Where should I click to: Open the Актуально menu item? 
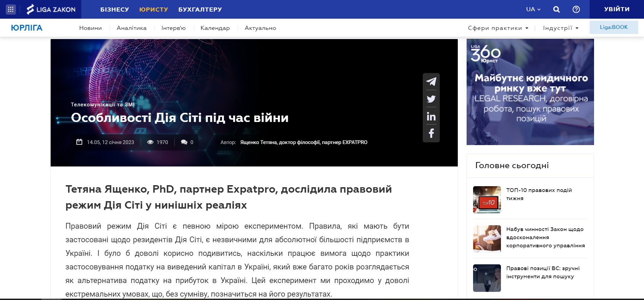click(260, 28)
